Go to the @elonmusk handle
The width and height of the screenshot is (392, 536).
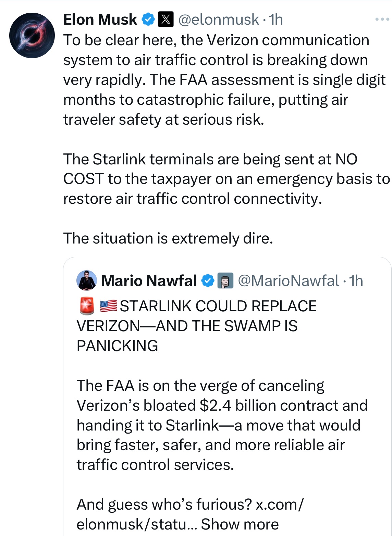click(x=219, y=20)
